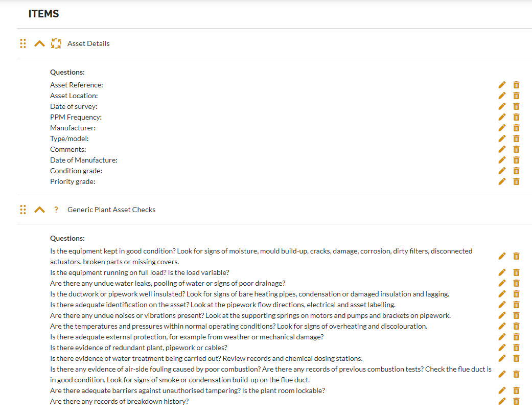Delete the Manufacturer question
Screen dimensions: 532x414
(516, 128)
